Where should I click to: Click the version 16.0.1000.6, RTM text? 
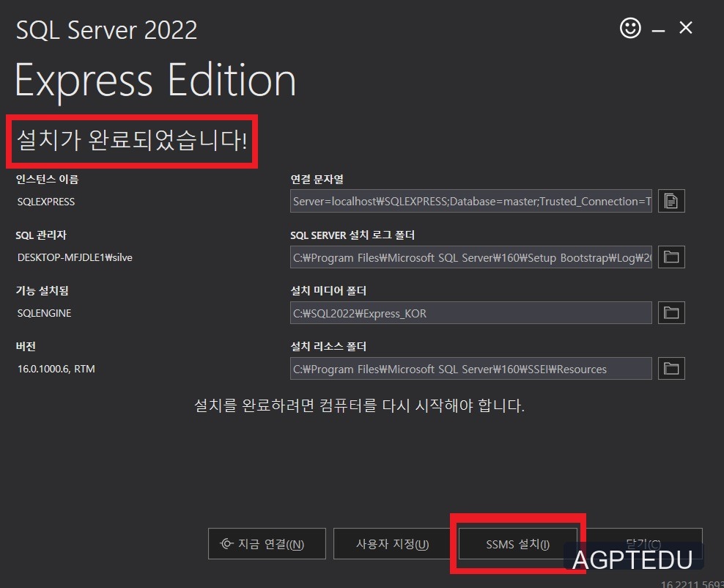56,369
